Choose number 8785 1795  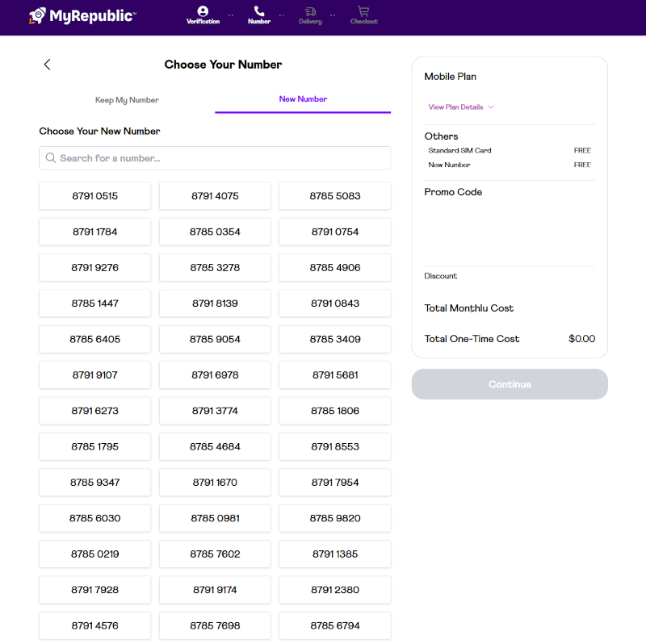pos(95,447)
